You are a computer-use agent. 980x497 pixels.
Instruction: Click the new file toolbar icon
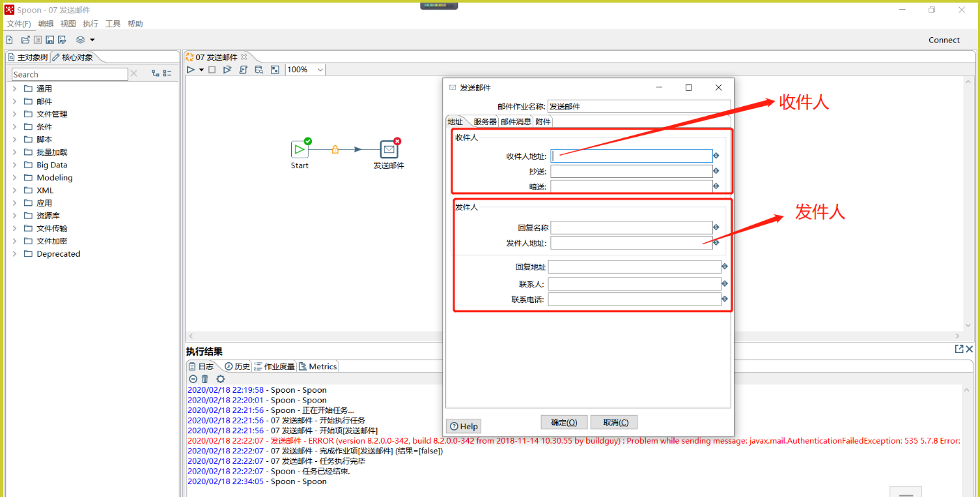9,40
